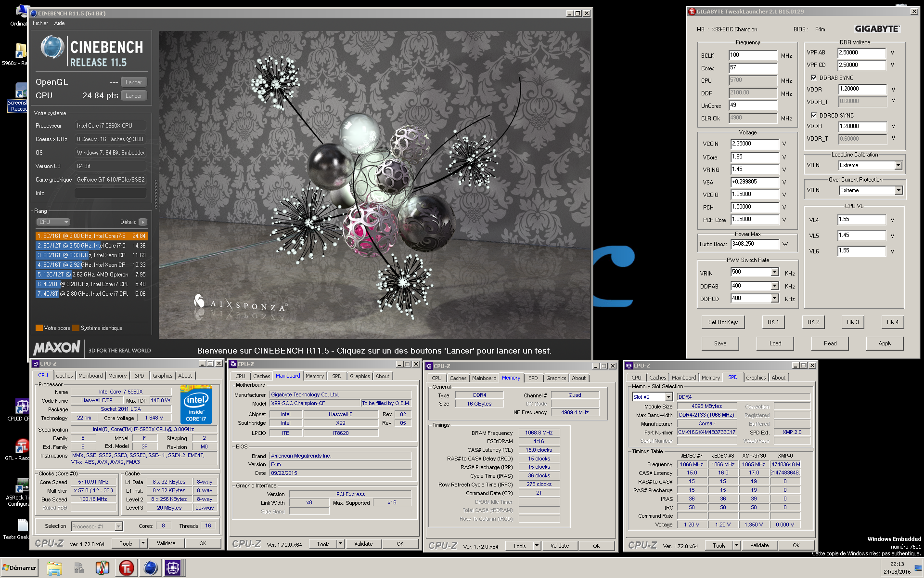This screenshot has height=578, width=924.
Task: Click the UnCores ratio input field
Action: (753, 105)
